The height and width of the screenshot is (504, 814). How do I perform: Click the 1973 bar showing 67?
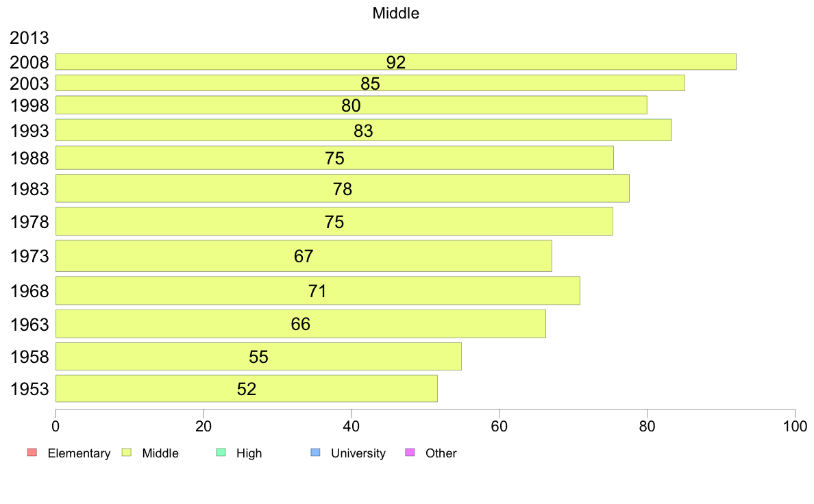[x=304, y=256]
